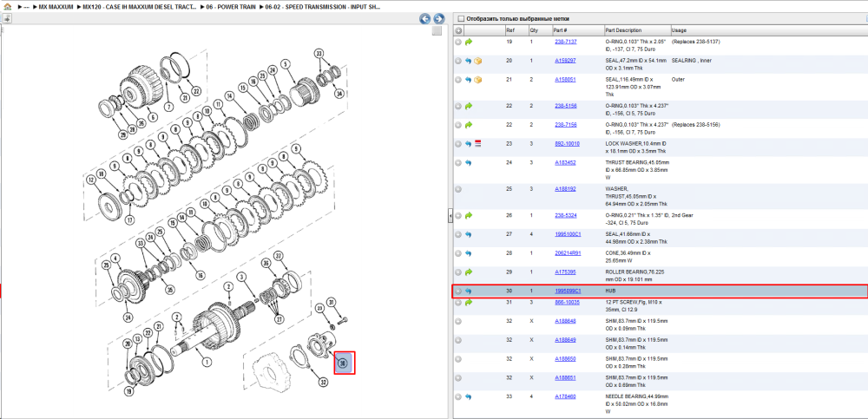Image resolution: width=868 pixels, height=419 pixels.
Task: Open the '---' root breadcrumb item
Action: click(26, 7)
